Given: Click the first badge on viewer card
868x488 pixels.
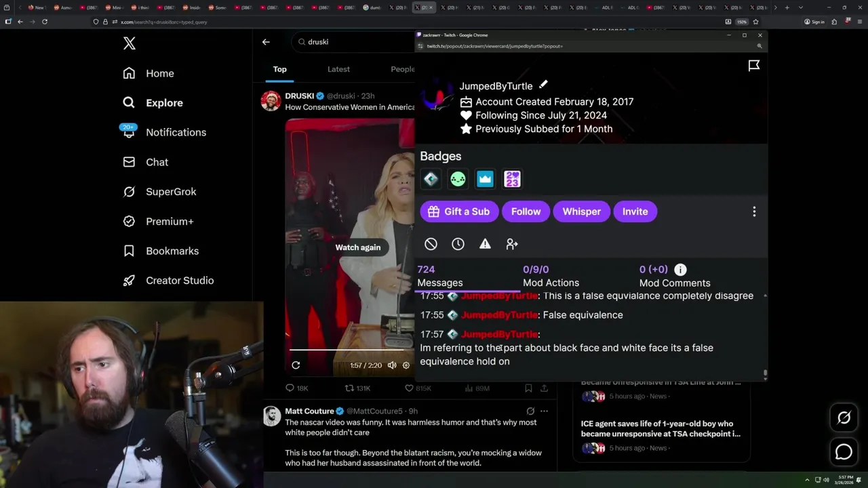Looking at the screenshot, I should click(x=431, y=179).
